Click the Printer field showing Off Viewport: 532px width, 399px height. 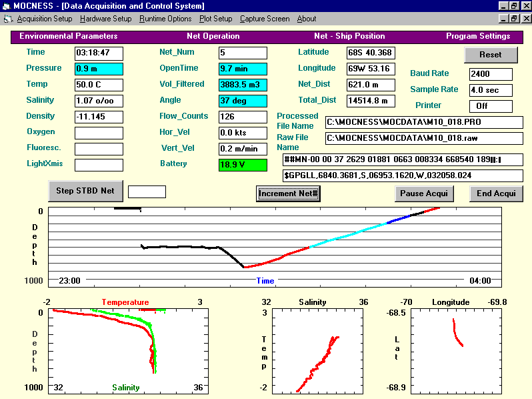[x=491, y=106]
